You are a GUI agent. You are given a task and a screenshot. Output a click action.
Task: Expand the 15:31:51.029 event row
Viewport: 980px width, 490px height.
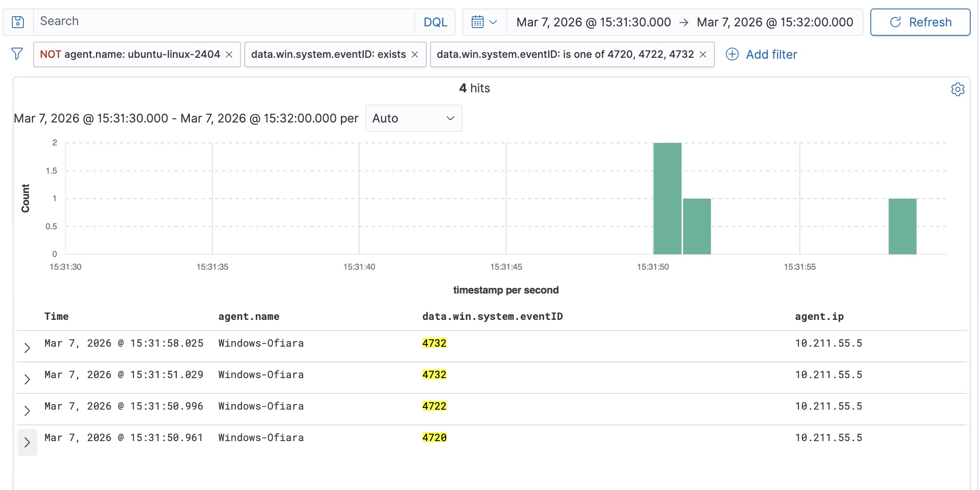pyautogui.click(x=27, y=379)
